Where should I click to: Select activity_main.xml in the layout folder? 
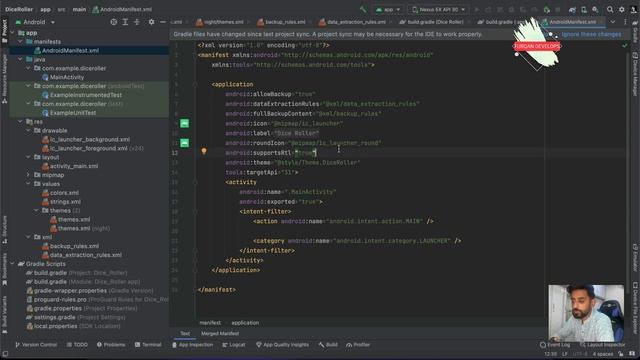(x=74, y=166)
